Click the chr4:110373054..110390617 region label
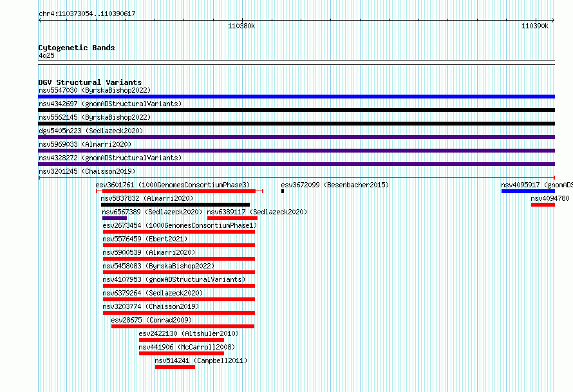 tap(87, 14)
